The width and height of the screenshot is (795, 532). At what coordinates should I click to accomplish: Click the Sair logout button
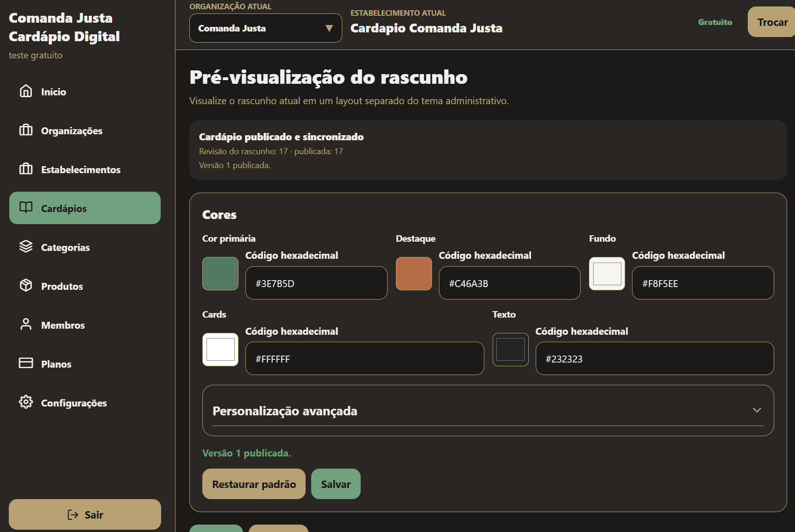pyautogui.click(x=85, y=514)
